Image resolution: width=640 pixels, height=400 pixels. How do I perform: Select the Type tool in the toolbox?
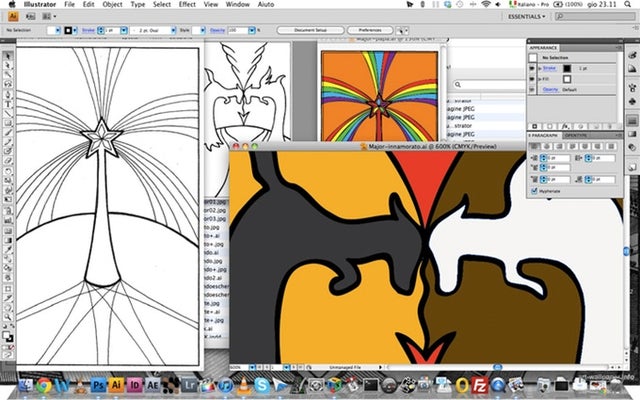click(8, 103)
